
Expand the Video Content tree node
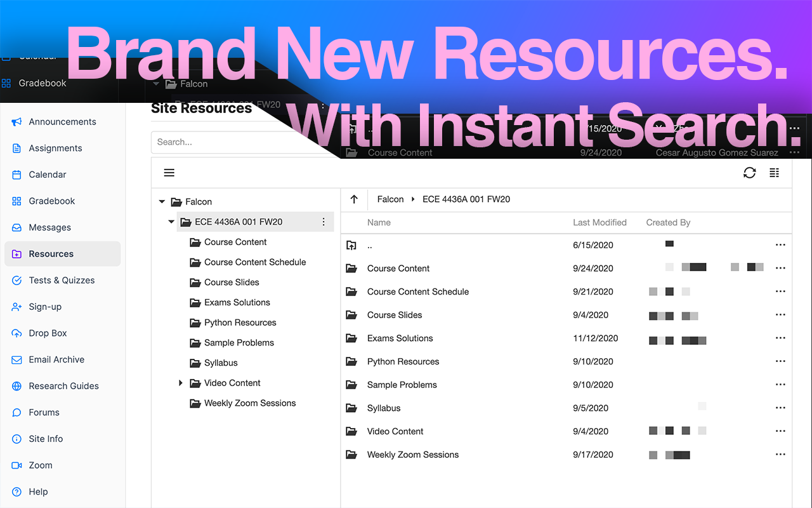point(181,383)
